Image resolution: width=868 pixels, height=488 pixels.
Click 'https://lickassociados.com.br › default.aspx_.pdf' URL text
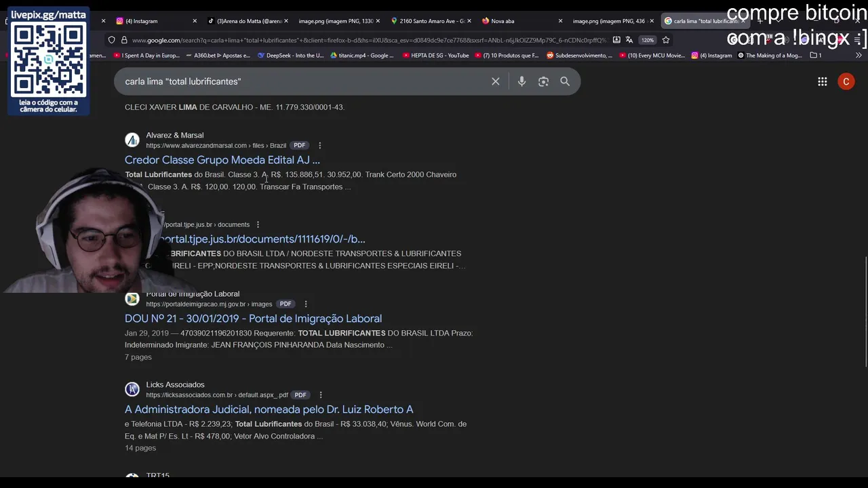(x=217, y=394)
